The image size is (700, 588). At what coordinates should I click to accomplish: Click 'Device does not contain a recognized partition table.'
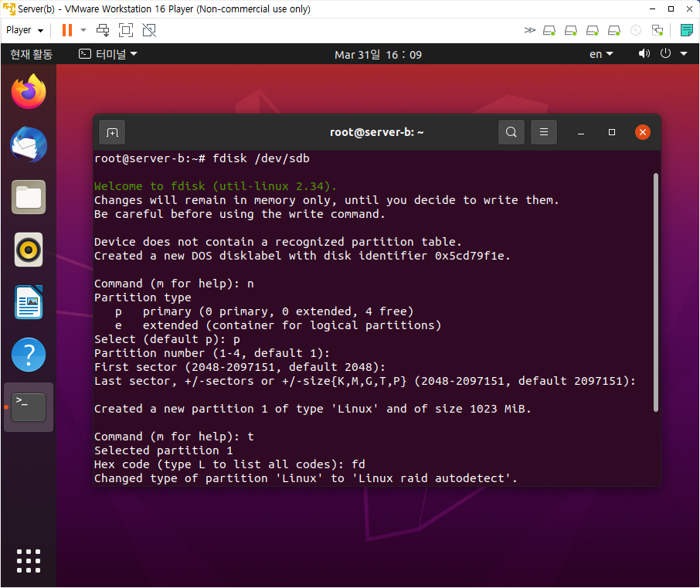(277, 242)
